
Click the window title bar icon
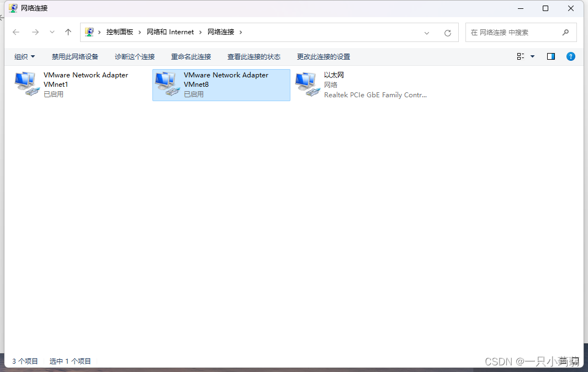click(13, 8)
